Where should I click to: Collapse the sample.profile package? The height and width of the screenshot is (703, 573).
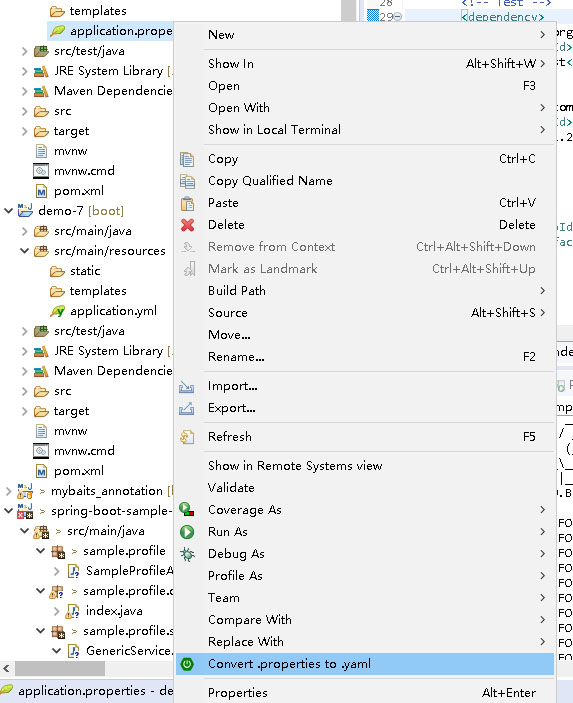point(41,551)
